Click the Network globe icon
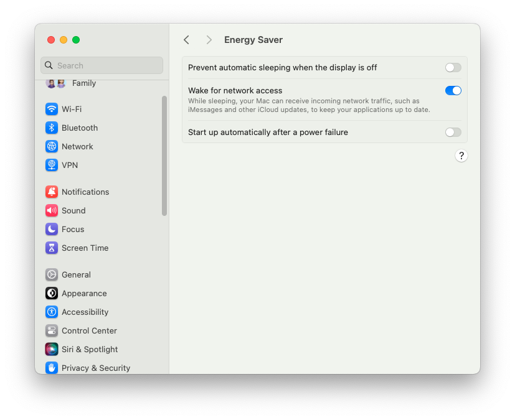This screenshot has width=515, height=420. tap(52, 146)
